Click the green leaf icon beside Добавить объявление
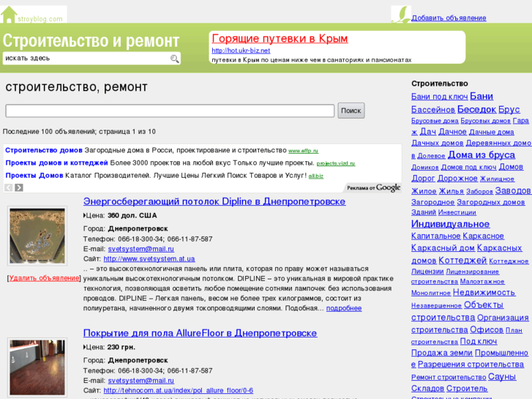This screenshot has height=399, width=532. [401, 14]
